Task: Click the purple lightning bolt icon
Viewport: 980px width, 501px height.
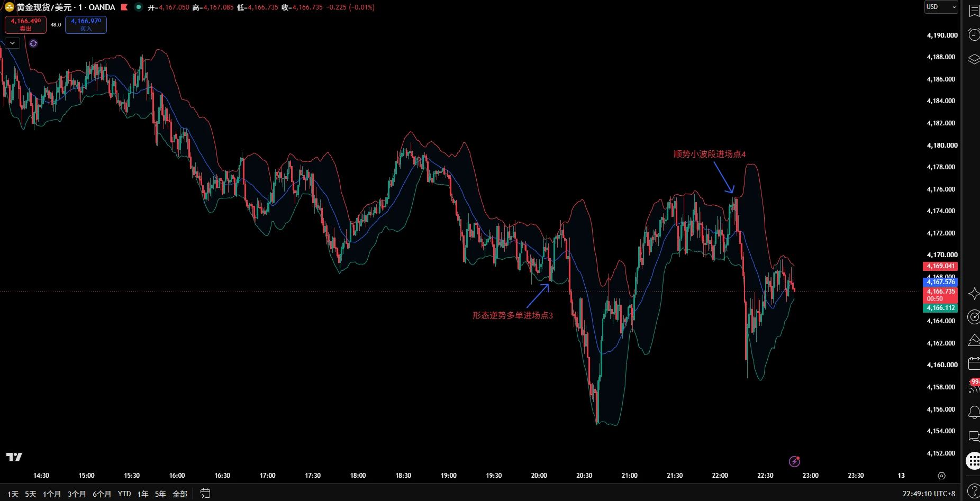Action: (x=794, y=461)
